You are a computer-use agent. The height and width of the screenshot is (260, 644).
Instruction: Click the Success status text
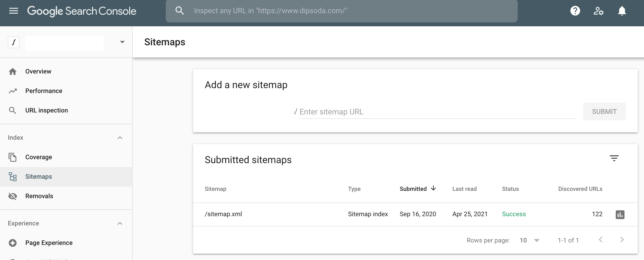tap(514, 214)
